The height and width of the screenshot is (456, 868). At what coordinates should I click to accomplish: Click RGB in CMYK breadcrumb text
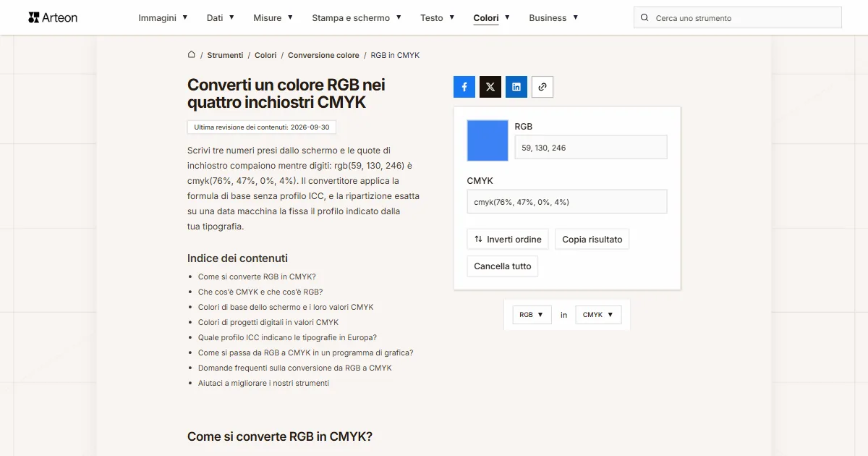(x=395, y=55)
